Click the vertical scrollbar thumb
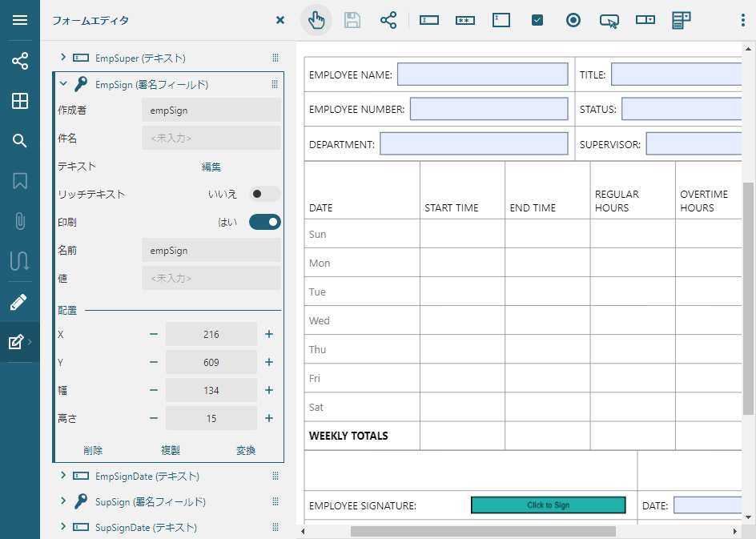The width and height of the screenshot is (756, 539). coord(748,299)
